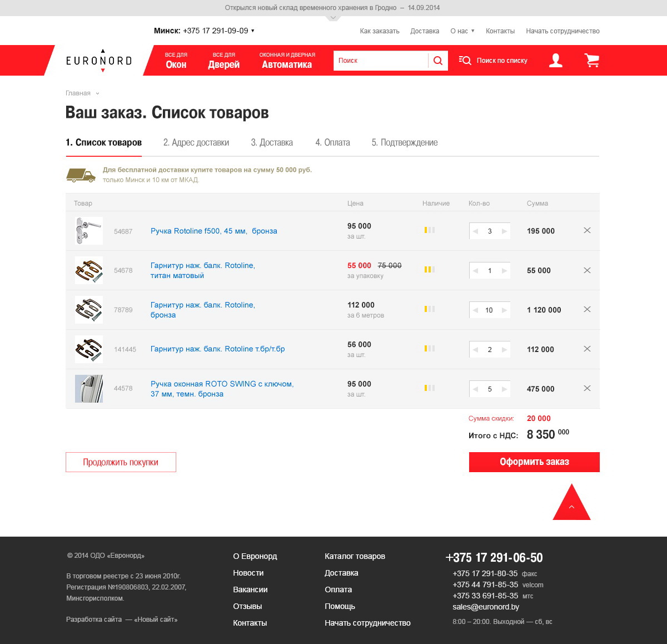Open footer Каталог товаров link
667x644 pixels.
tap(355, 556)
